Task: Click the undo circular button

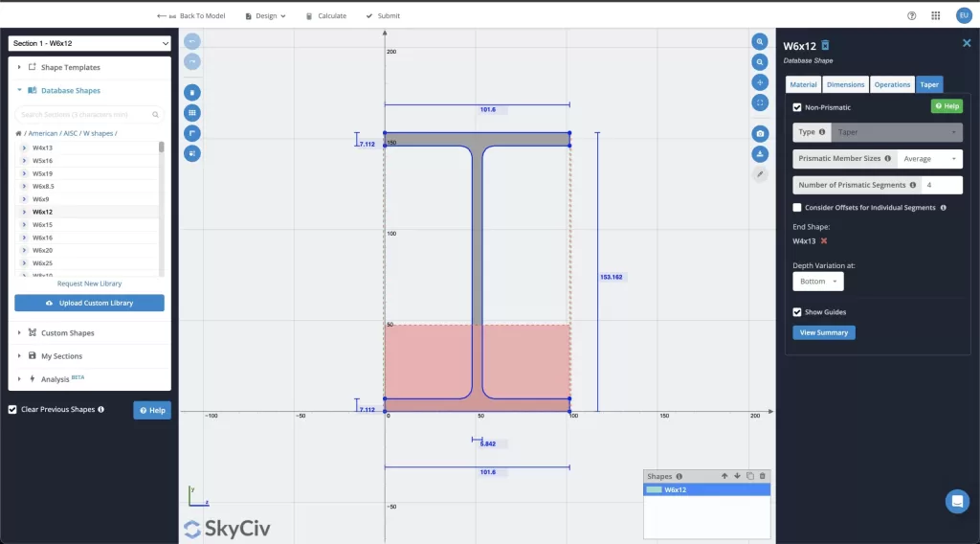Action: (191, 41)
